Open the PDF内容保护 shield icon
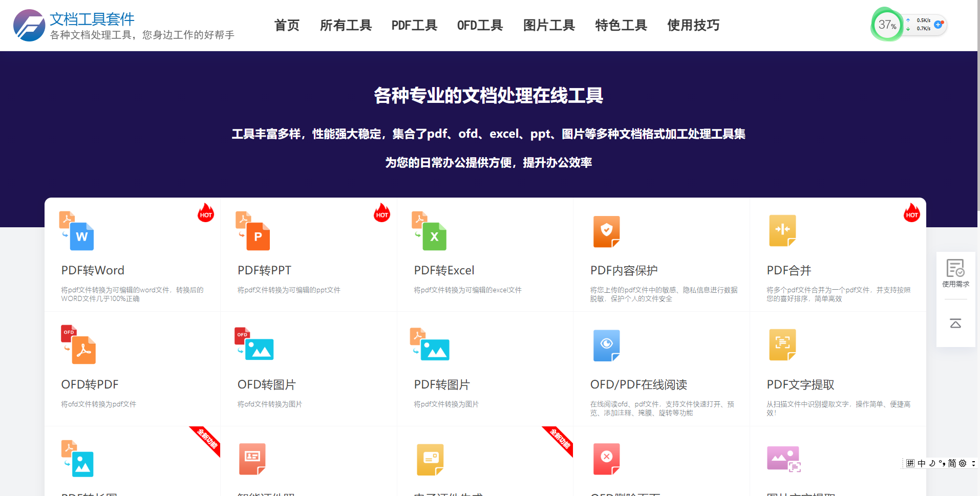This screenshot has width=980, height=496. (607, 231)
